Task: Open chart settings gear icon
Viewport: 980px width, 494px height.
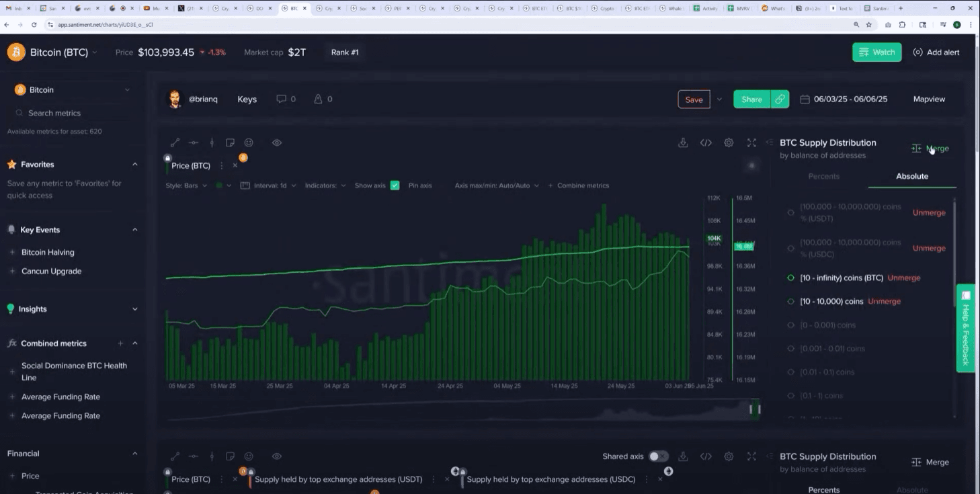Action: pos(729,142)
